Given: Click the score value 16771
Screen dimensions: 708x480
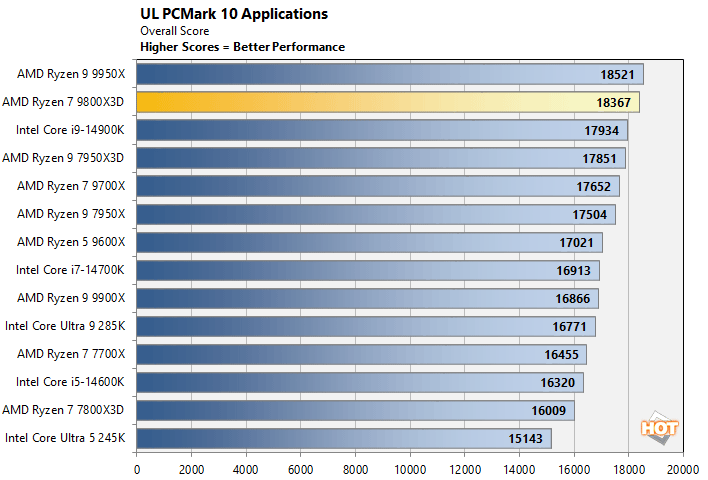Looking at the screenshot, I should (x=569, y=327).
